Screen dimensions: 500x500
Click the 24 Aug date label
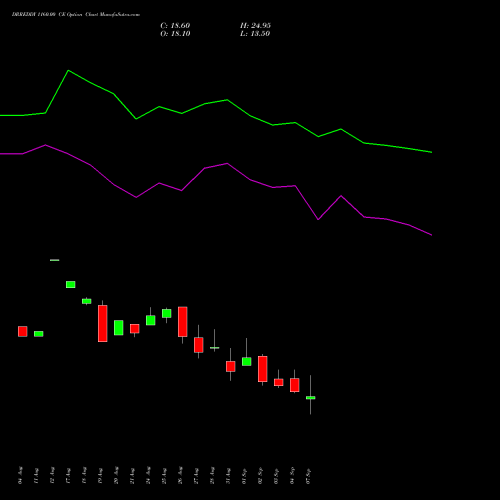pyautogui.click(x=148, y=476)
